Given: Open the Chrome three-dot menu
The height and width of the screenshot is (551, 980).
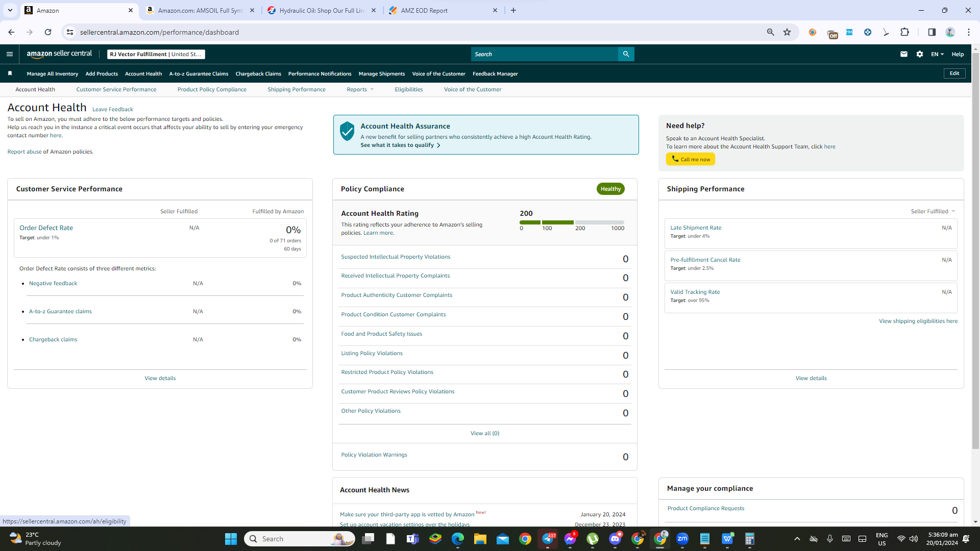Looking at the screenshot, I should [969, 32].
